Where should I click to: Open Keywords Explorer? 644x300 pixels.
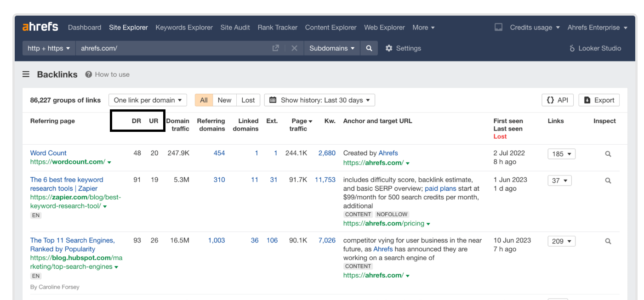[184, 28]
